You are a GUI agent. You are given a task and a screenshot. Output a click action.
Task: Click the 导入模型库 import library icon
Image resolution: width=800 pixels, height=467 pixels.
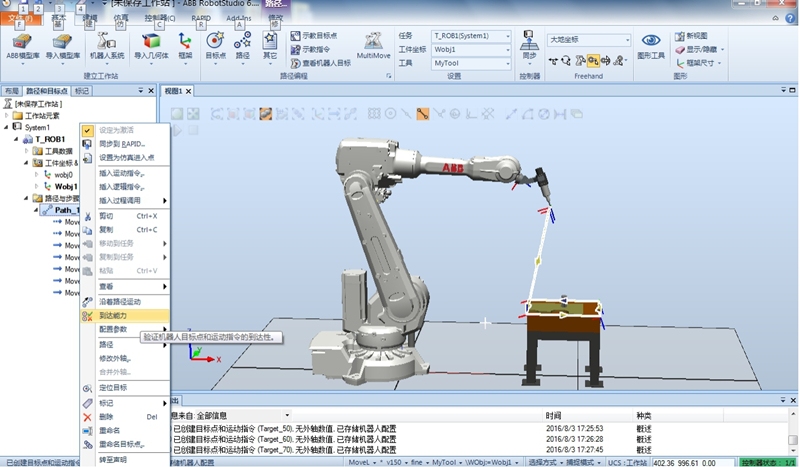click(x=65, y=45)
